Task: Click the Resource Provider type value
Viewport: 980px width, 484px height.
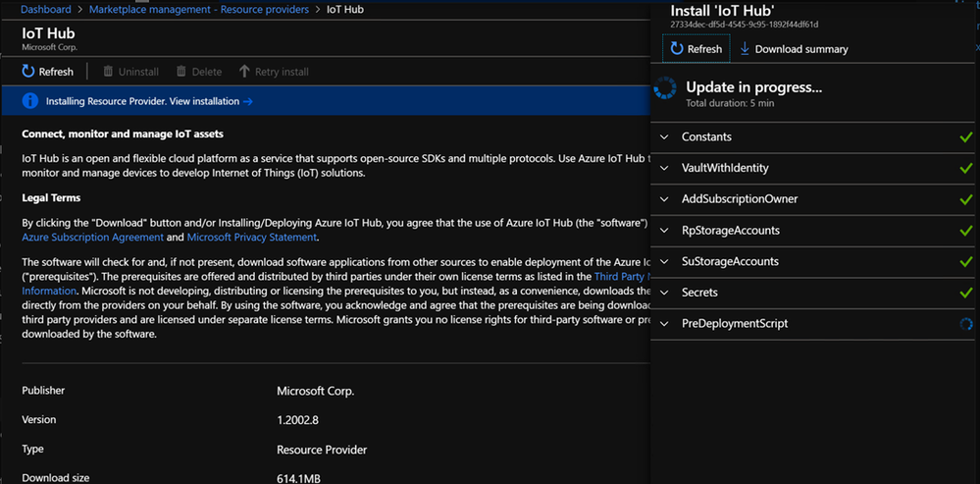Action: click(322, 450)
